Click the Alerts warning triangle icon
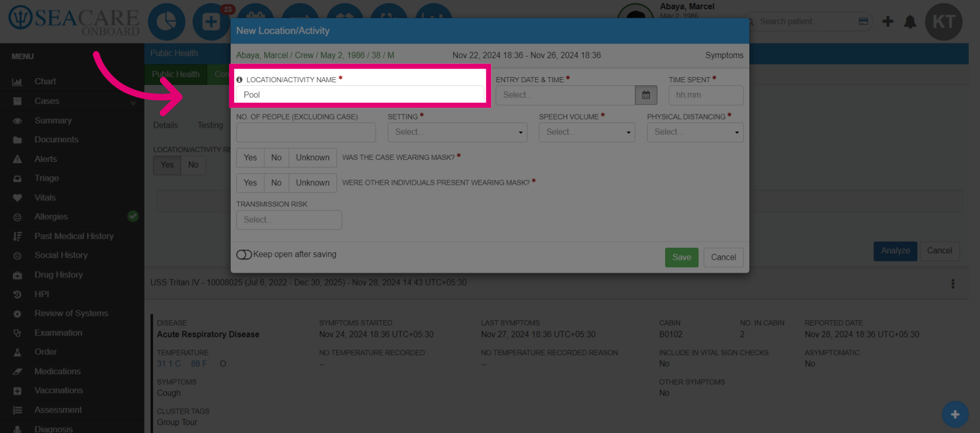Screen dimensions: 980x433 tap(17, 159)
